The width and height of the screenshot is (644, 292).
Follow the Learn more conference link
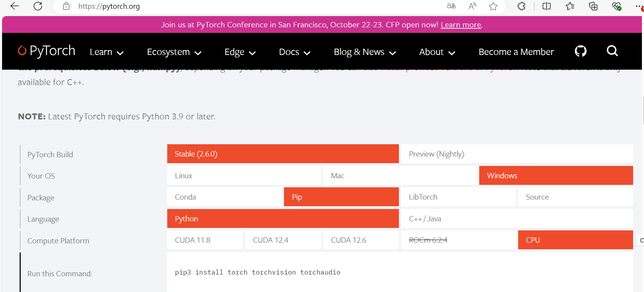(461, 25)
